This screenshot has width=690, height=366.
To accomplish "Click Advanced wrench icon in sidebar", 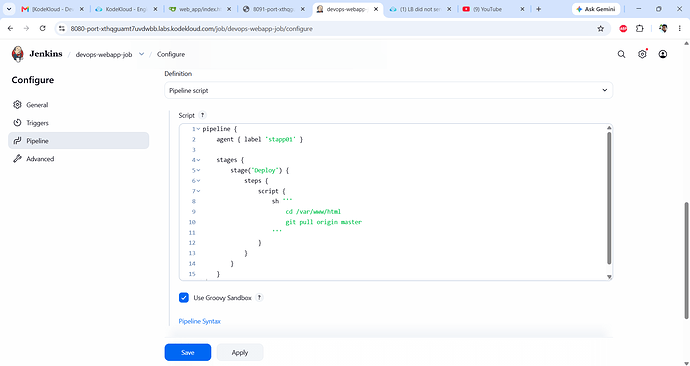I will point(17,159).
